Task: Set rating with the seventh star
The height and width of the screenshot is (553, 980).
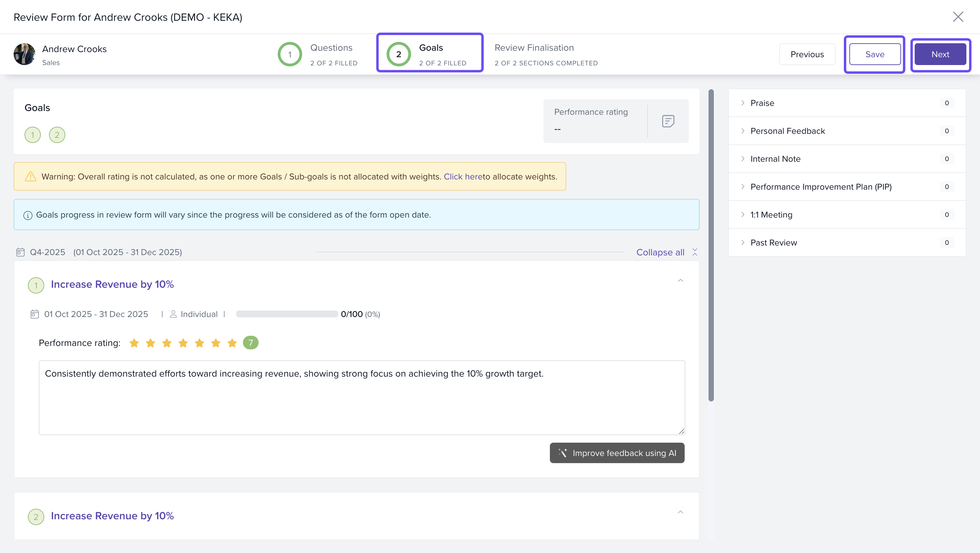Action: [x=232, y=343]
